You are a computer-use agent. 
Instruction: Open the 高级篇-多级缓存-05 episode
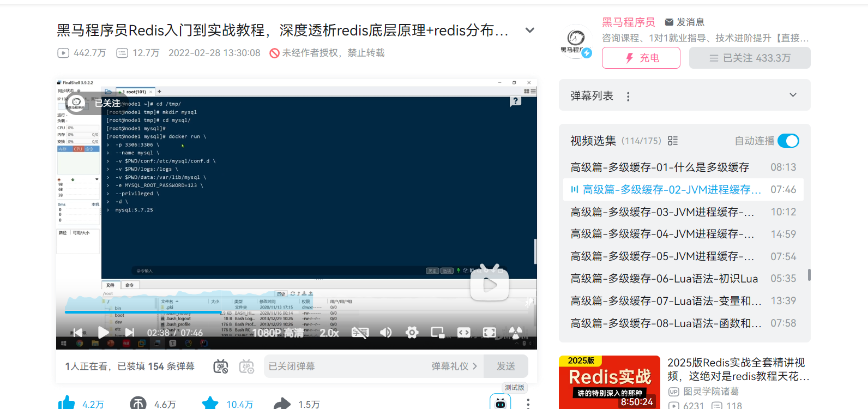click(x=683, y=256)
